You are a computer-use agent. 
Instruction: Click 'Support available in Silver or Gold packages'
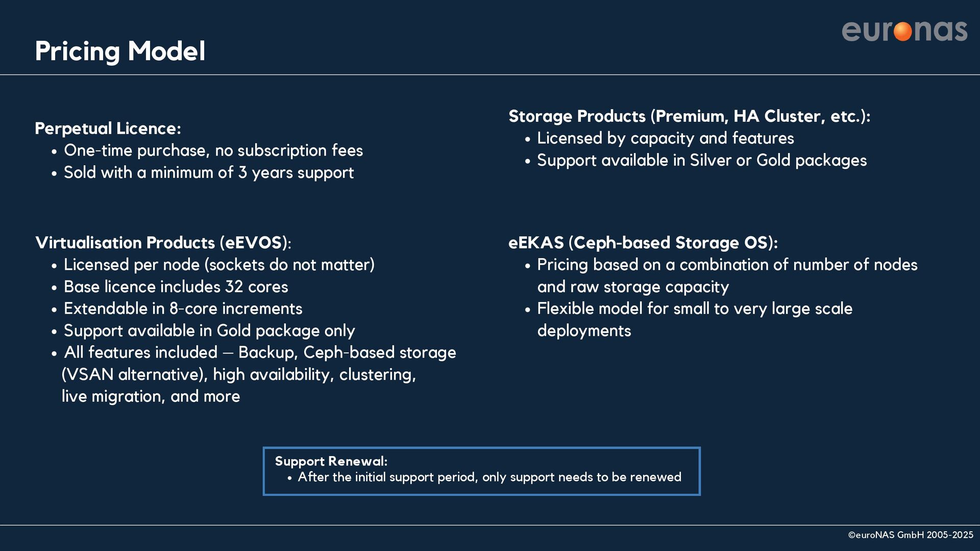pyautogui.click(x=702, y=160)
